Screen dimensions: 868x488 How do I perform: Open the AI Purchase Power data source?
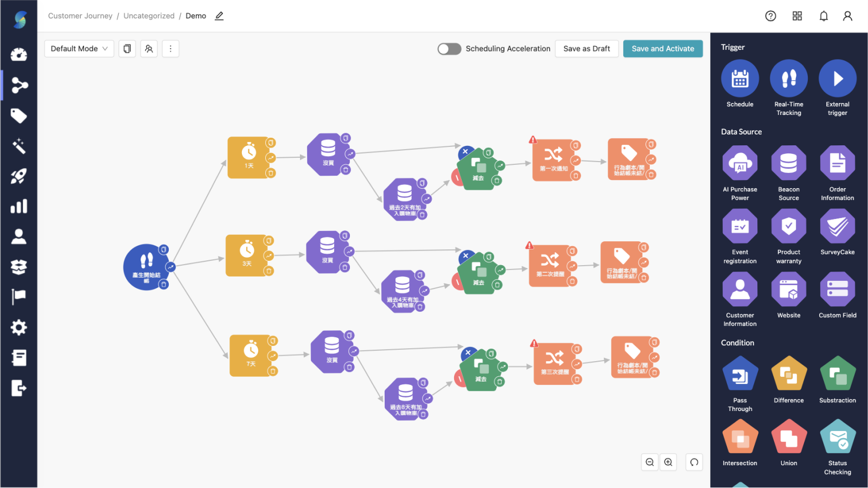739,164
